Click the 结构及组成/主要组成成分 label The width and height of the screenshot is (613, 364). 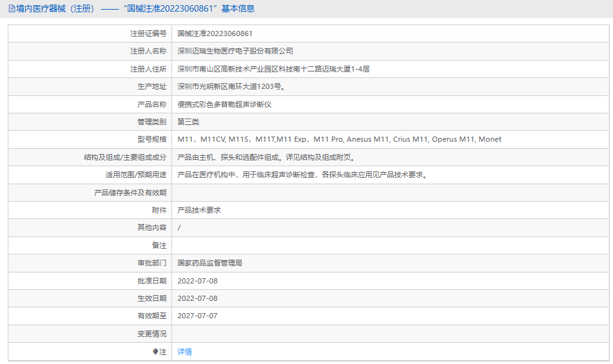coord(125,157)
